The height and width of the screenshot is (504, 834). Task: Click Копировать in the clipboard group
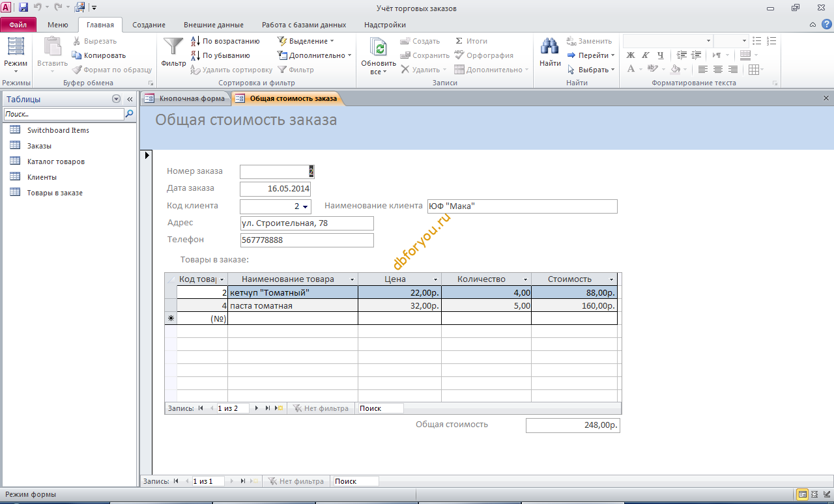(x=99, y=55)
